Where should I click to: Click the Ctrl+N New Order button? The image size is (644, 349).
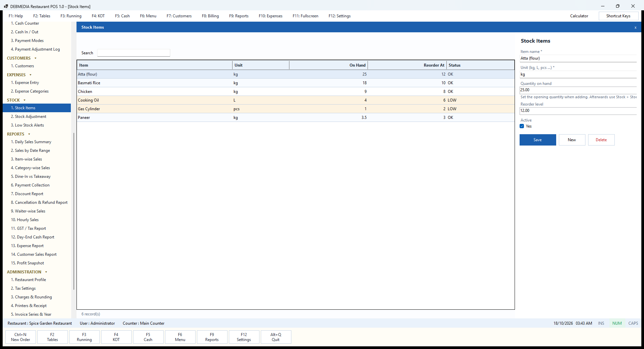(21, 337)
